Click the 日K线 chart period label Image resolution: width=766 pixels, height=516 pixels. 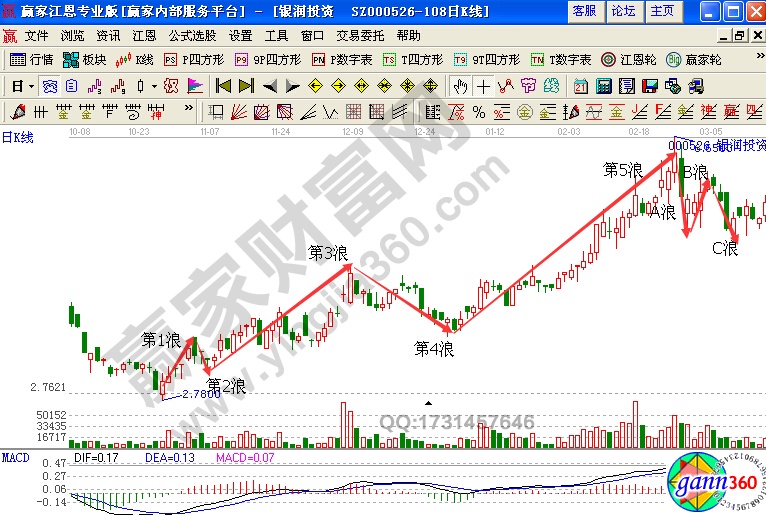(18, 137)
